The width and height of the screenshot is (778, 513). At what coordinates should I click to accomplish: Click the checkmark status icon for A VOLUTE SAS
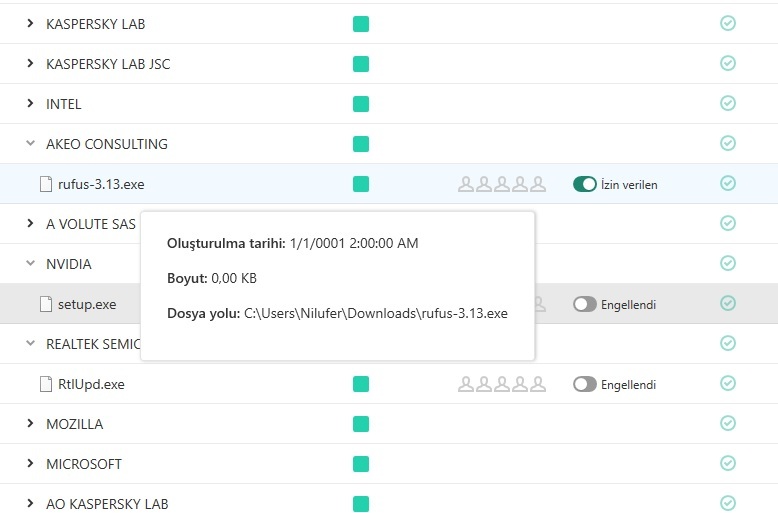tap(728, 223)
